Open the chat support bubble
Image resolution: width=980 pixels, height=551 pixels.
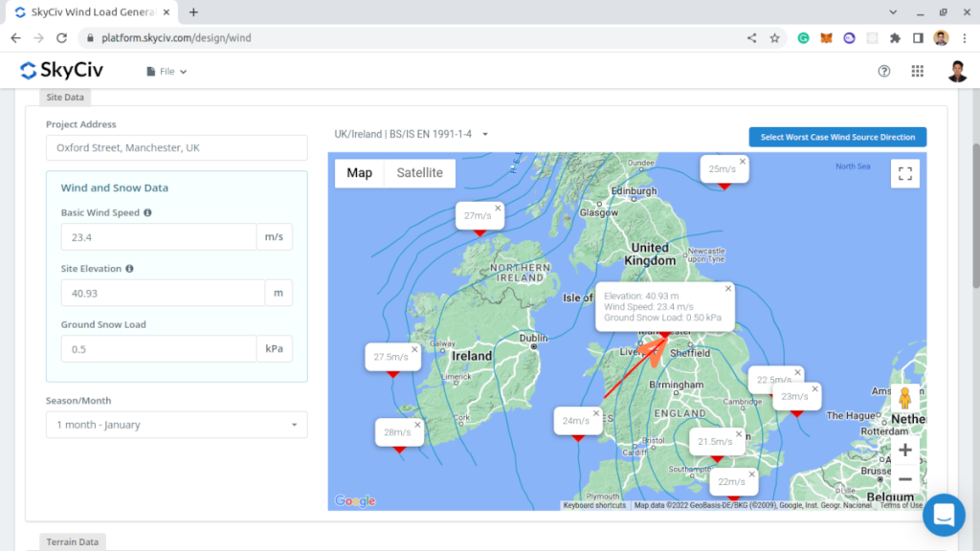944,515
